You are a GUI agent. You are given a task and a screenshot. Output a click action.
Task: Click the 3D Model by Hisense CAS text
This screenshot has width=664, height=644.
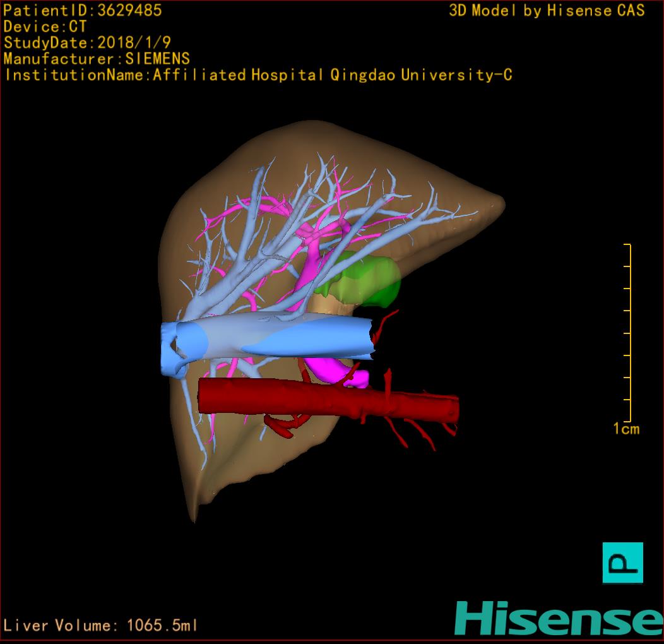[x=547, y=10]
